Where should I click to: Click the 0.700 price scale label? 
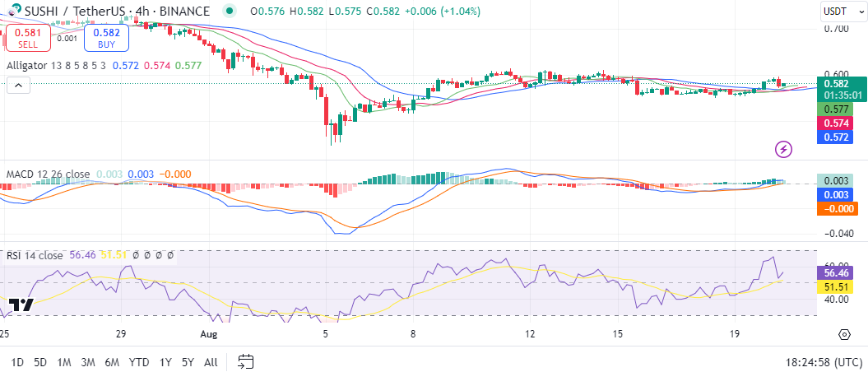click(836, 28)
